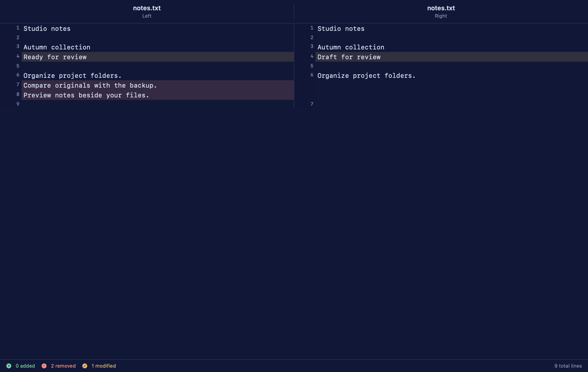Click the left notes.txt file title
This screenshot has width=588, height=372.
point(147,8)
